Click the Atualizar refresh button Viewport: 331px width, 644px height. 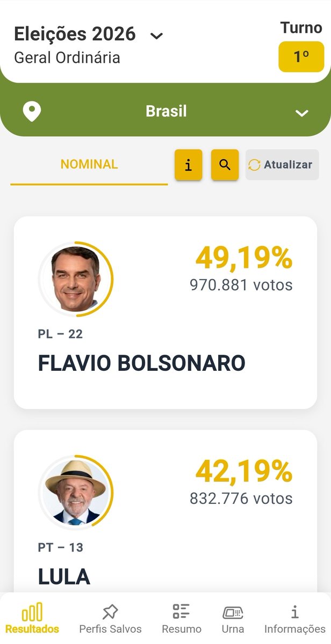[282, 165]
